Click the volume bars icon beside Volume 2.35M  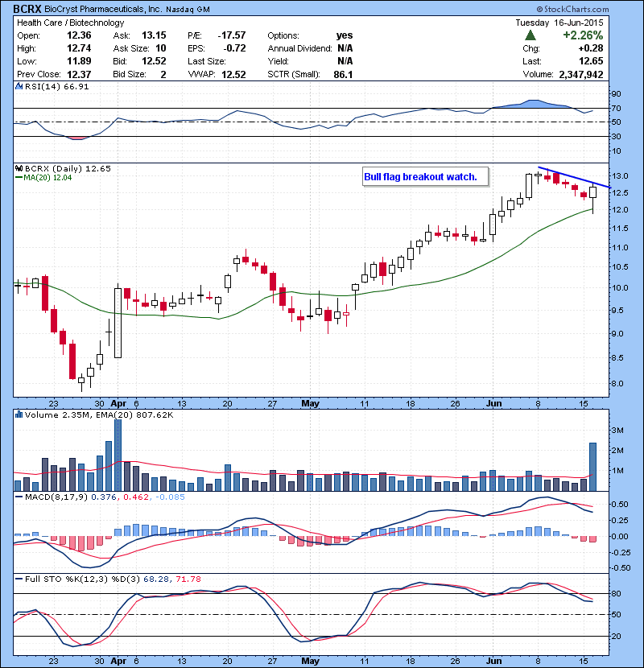[x=19, y=414]
